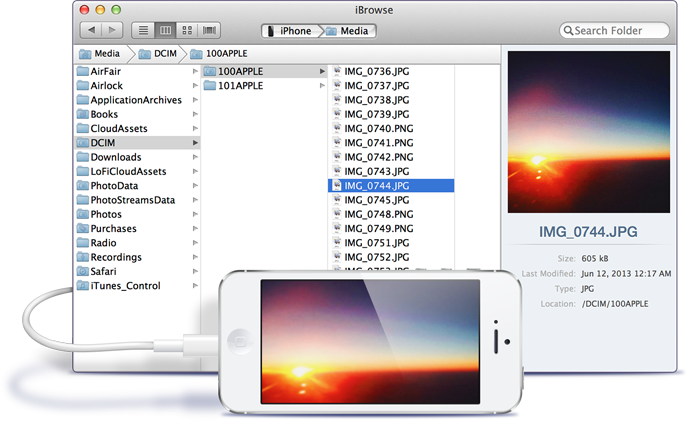Switch to icon grid view
Screen dimensions: 687x421
[187, 30]
